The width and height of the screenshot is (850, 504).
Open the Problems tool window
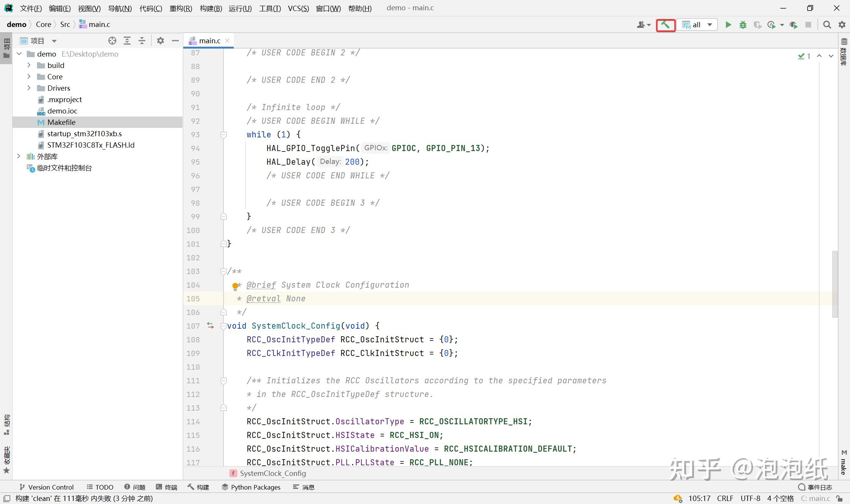click(135, 487)
